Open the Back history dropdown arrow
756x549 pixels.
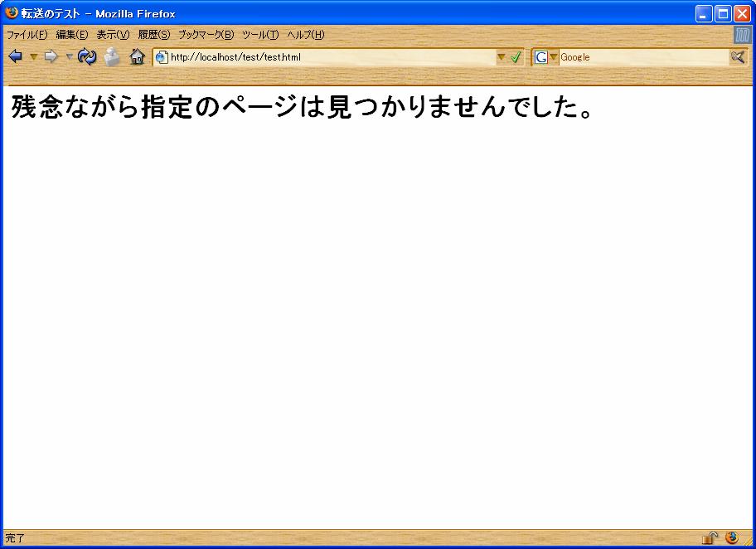coord(33,56)
